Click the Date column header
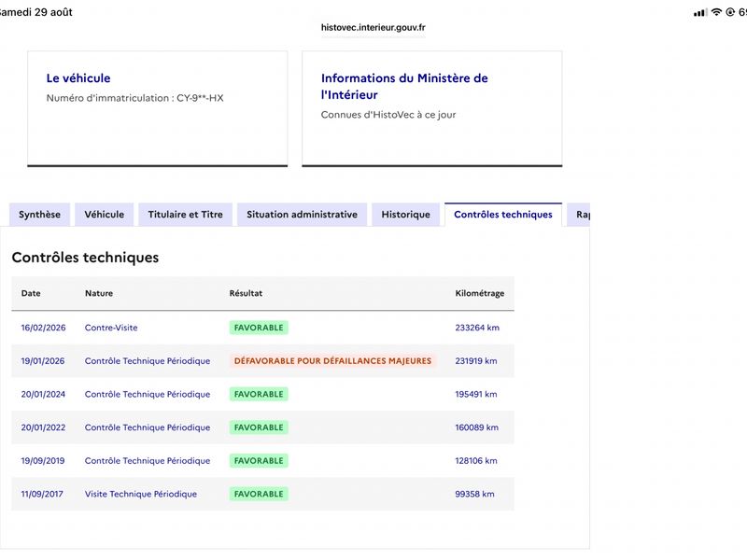Screen dimensions: 747x560 pyautogui.click(x=31, y=293)
